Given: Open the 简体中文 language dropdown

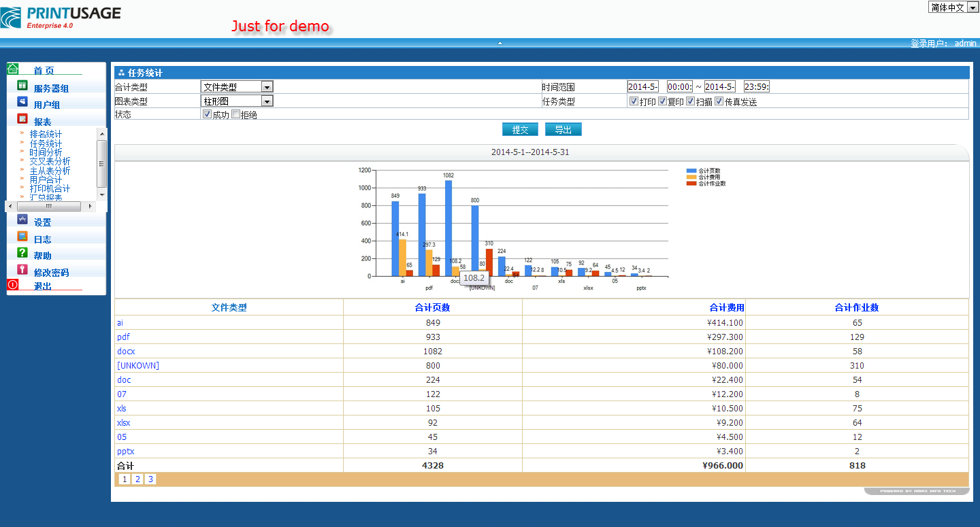Looking at the screenshot, I should [953, 7].
